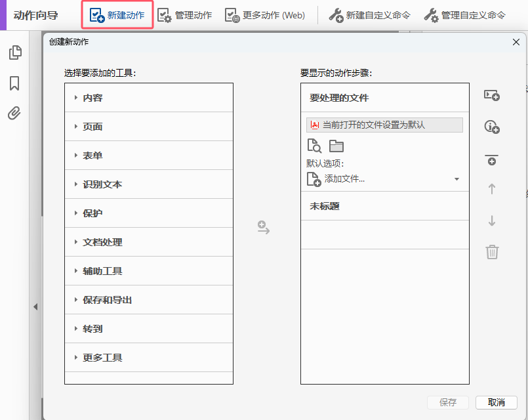Click the 取消 button
The height and width of the screenshot is (420, 528).
497,402
